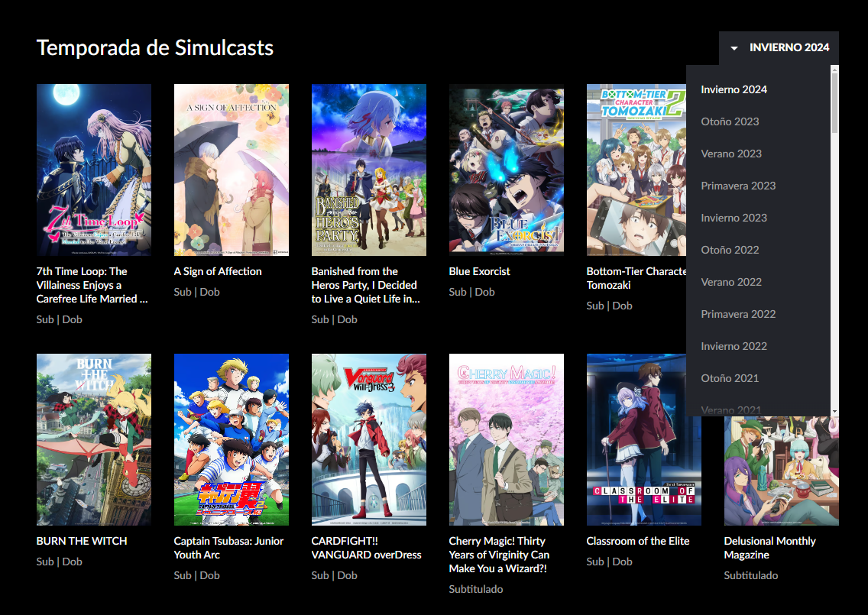Screen dimensions: 868x615
Task: Click the season list scrollbar thumb
Action: [835, 102]
